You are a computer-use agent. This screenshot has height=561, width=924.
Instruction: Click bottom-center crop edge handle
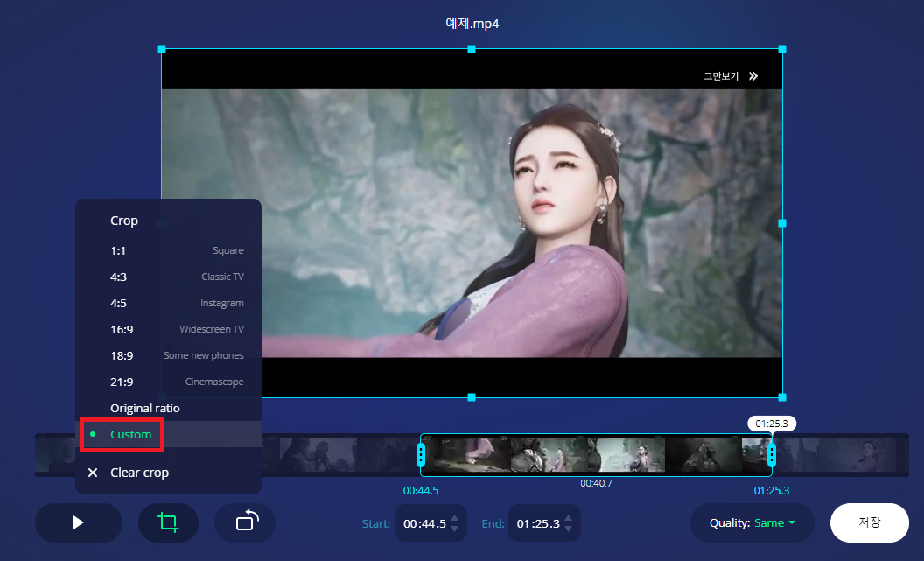pyautogui.click(x=472, y=397)
